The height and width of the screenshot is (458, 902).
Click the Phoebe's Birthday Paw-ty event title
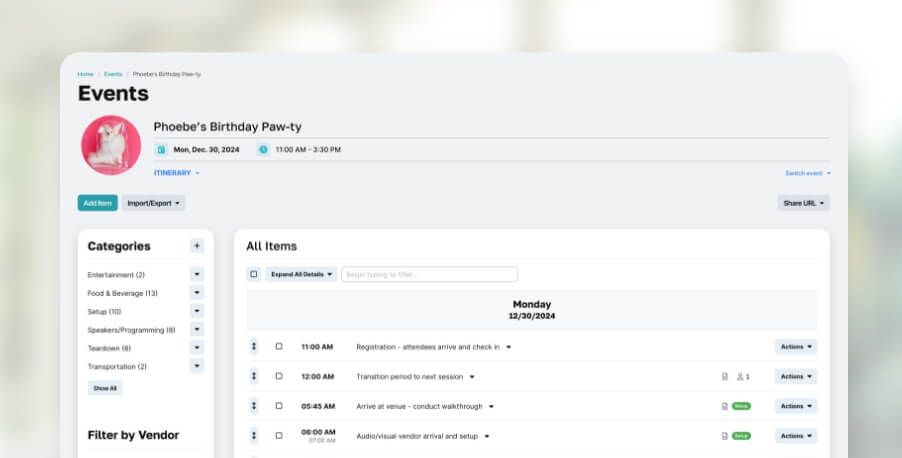pos(227,127)
